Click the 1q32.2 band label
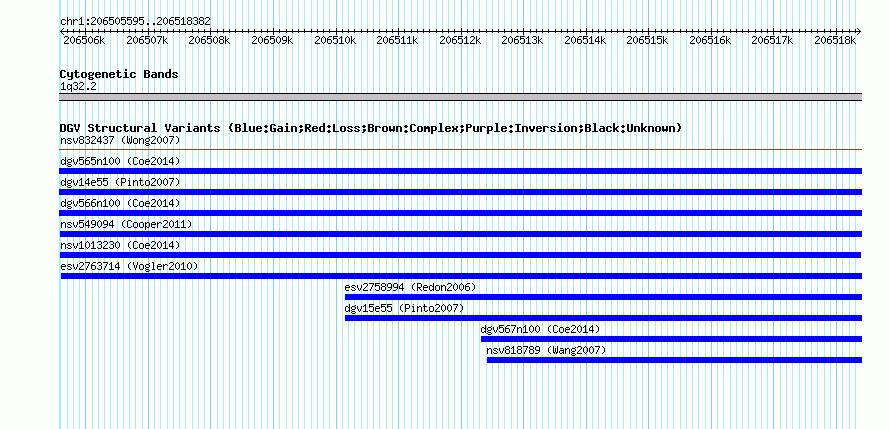Image resolution: width=890 pixels, height=429 pixels. 78,87
